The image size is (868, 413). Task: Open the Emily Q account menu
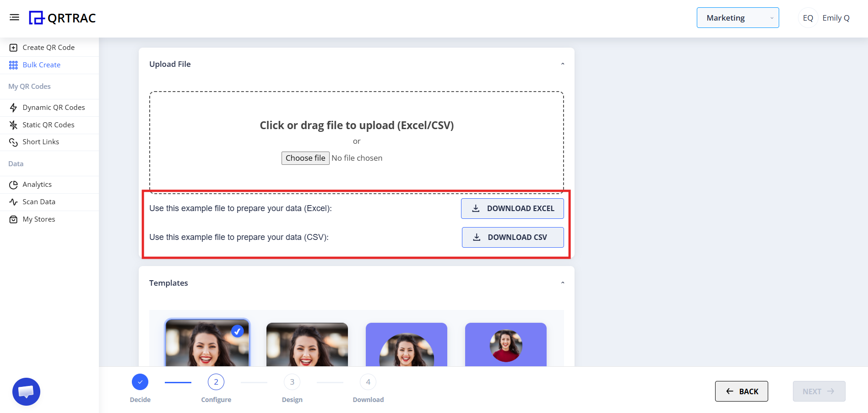click(824, 17)
